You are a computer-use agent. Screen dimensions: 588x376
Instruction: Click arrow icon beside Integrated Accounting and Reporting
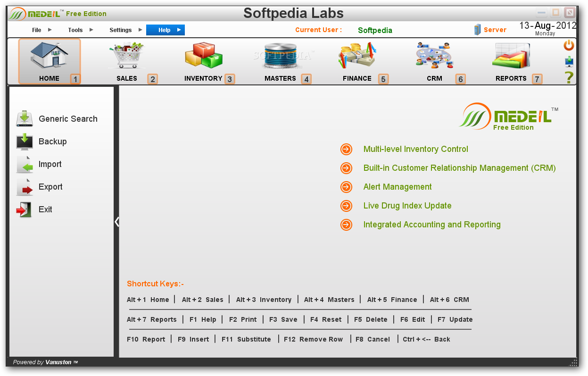(x=347, y=225)
